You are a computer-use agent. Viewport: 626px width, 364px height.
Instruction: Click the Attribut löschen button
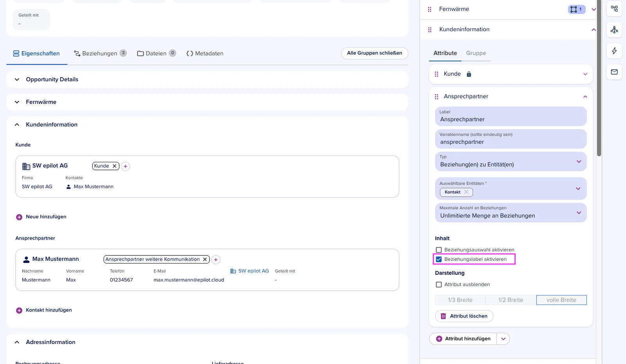tap(464, 316)
